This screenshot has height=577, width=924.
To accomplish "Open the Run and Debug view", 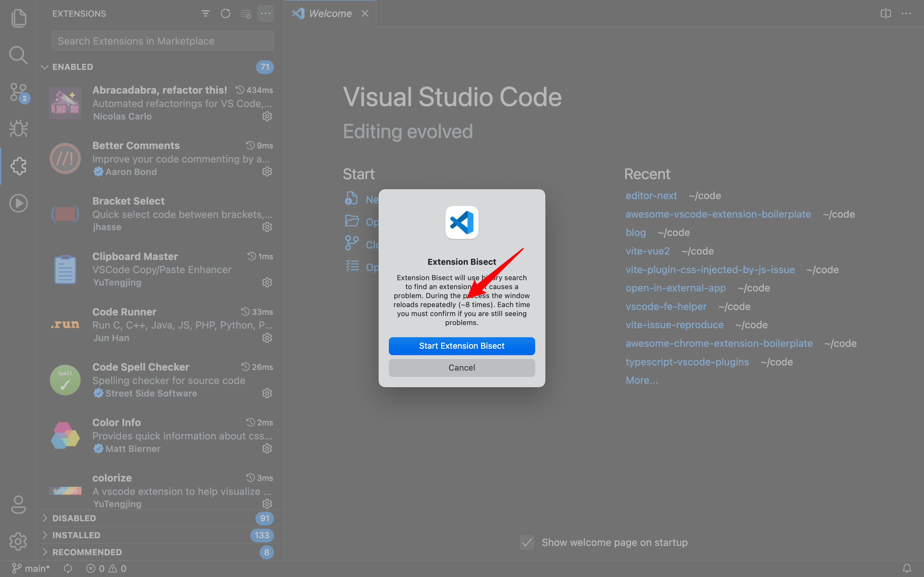I will (x=18, y=129).
